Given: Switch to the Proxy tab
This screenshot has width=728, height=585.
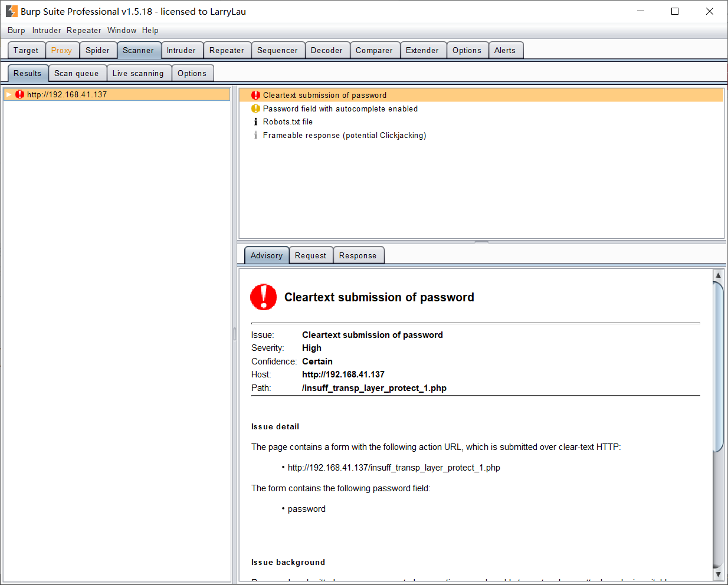Looking at the screenshot, I should pyautogui.click(x=62, y=50).
